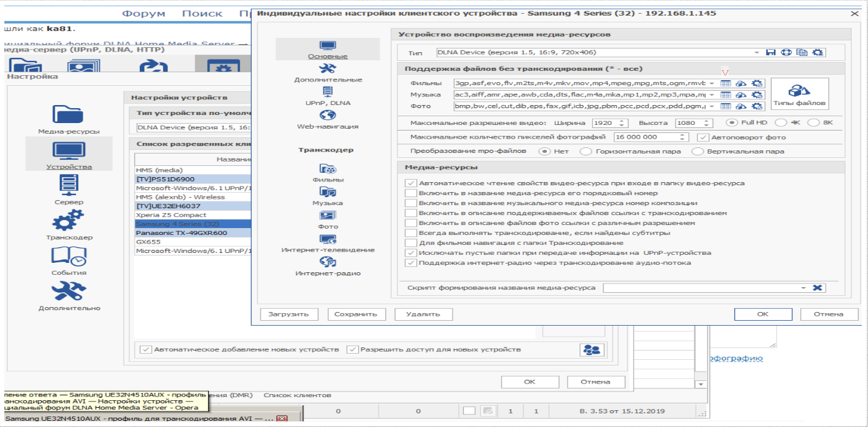Open the Основные settings section icon

tap(327, 46)
